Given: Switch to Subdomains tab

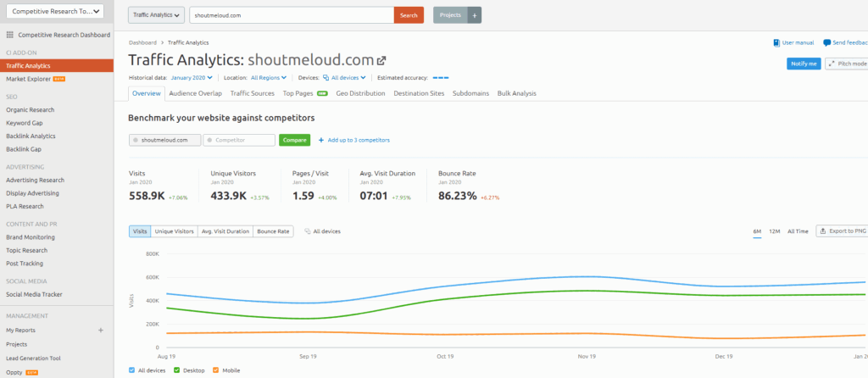Looking at the screenshot, I should click(470, 93).
